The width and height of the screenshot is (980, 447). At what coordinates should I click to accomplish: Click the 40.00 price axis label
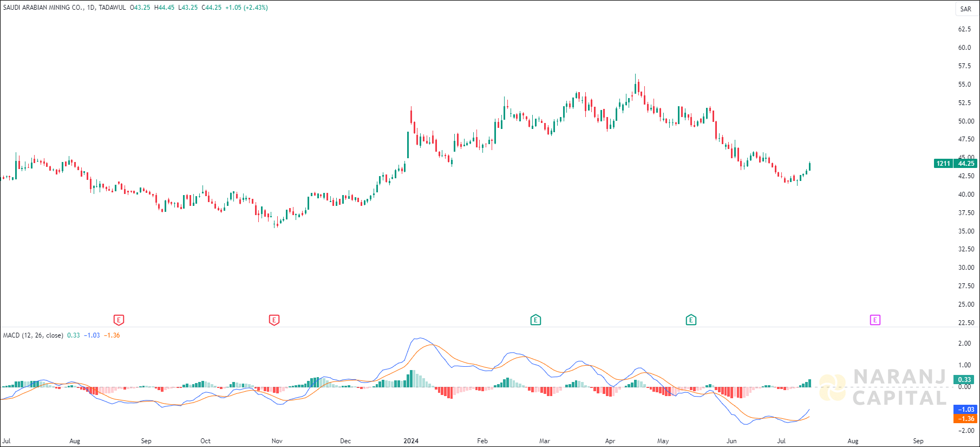tap(966, 195)
